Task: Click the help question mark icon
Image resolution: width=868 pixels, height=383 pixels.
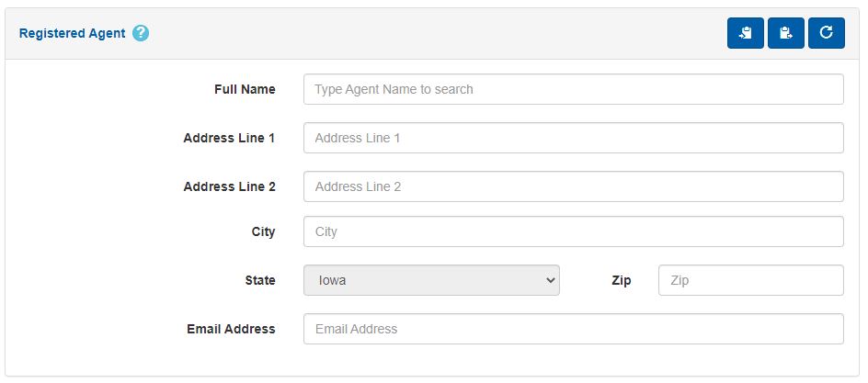Action: coord(141,33)
